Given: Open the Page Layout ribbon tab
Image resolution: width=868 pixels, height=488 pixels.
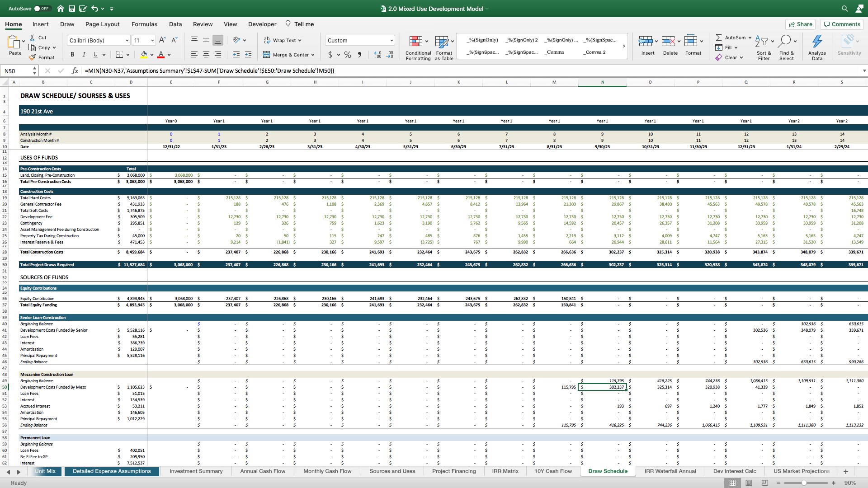Looking at the screenshot, I should (102, 24).
